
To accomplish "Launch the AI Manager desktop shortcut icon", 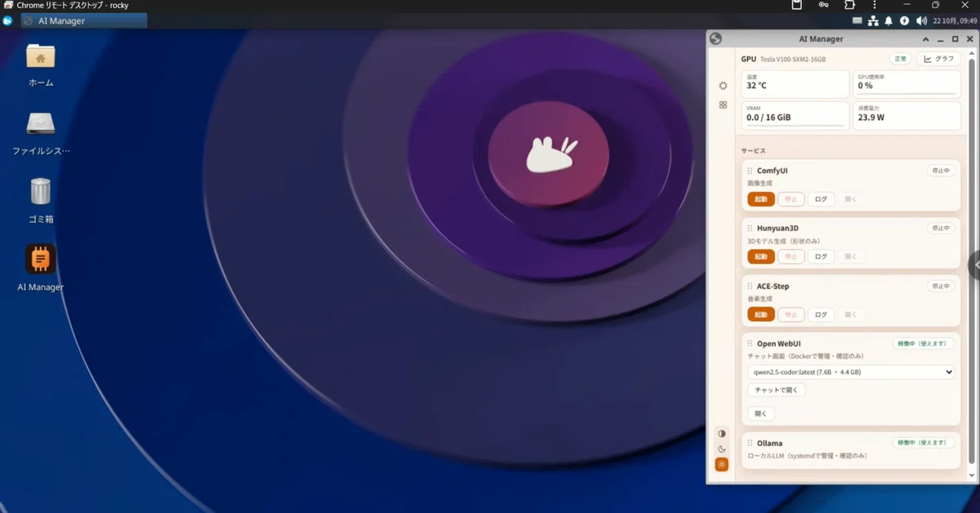I will point(41,259).
